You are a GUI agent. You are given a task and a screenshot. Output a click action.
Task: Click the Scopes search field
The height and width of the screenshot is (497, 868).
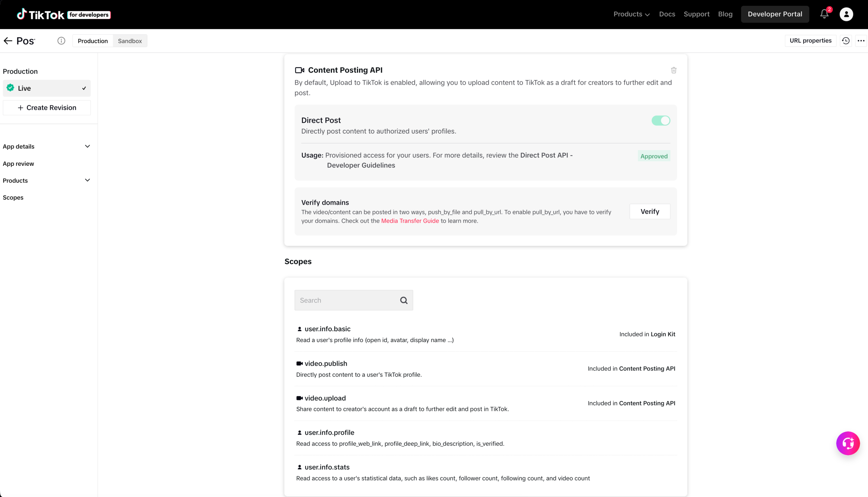click(x=354, y=300)
